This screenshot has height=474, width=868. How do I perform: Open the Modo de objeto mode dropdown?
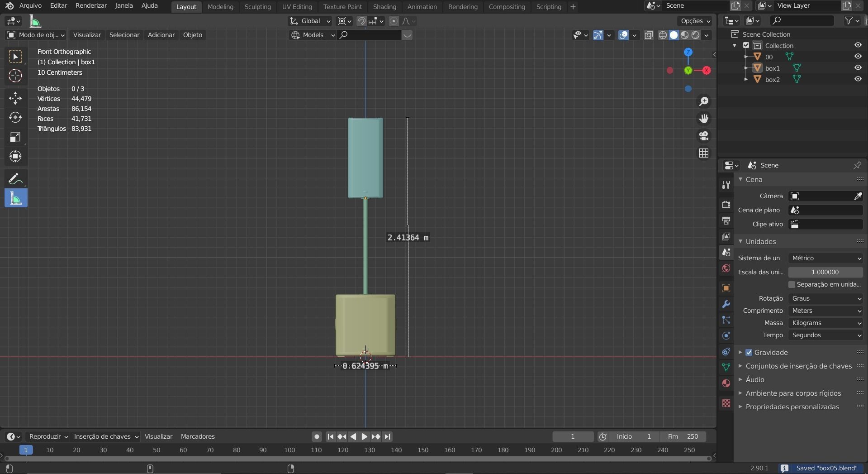coord(36,35)
